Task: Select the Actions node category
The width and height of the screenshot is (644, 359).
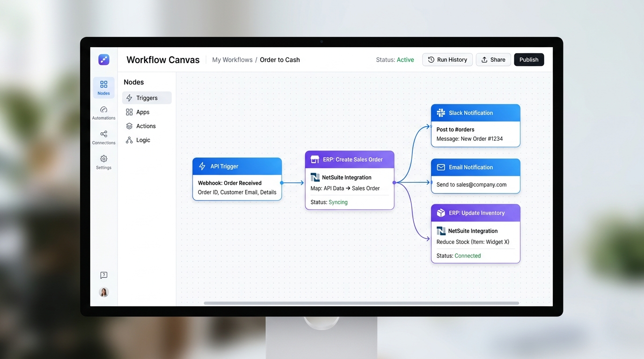Action: 147,126
